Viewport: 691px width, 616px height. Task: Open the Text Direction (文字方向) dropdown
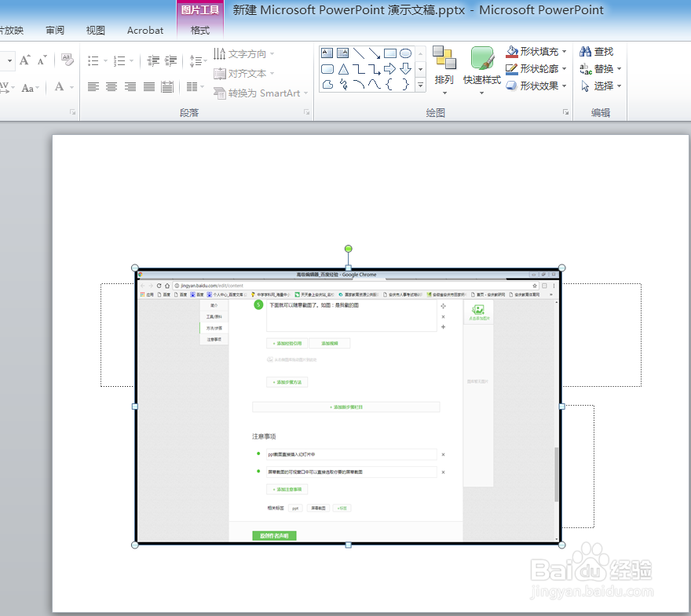[244, 53]
